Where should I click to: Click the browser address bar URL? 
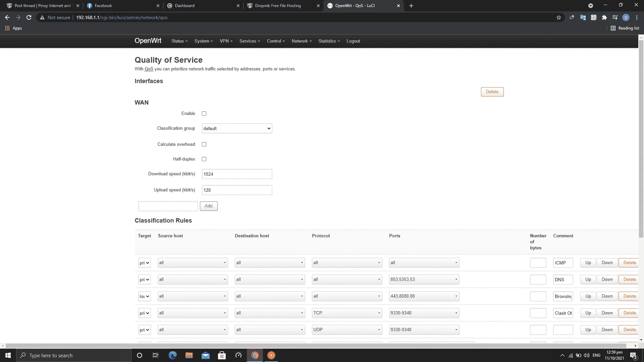pyautogui.click(x=122, y=17)
